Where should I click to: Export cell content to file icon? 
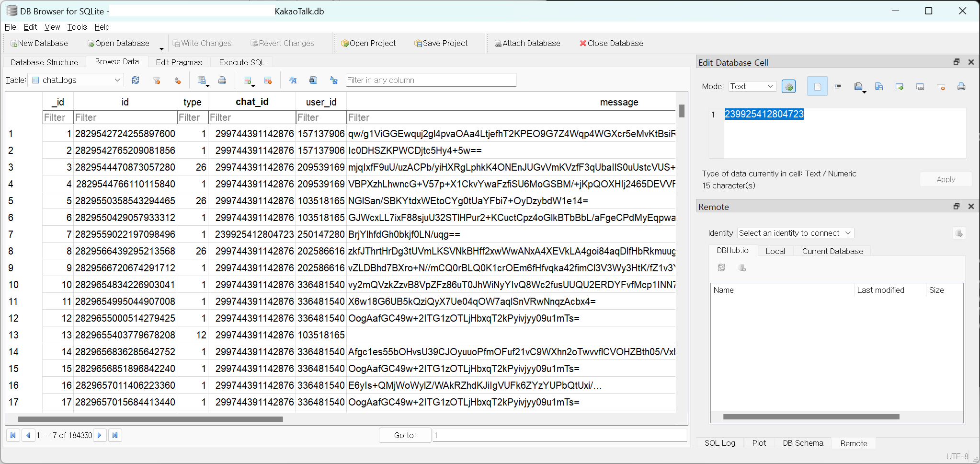pos(900,86)
